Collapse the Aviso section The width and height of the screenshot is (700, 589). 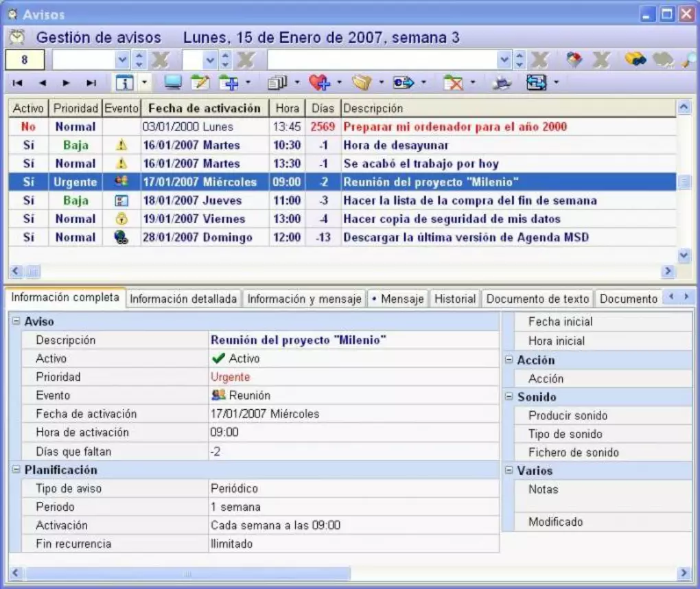click(x=16, y=321)
